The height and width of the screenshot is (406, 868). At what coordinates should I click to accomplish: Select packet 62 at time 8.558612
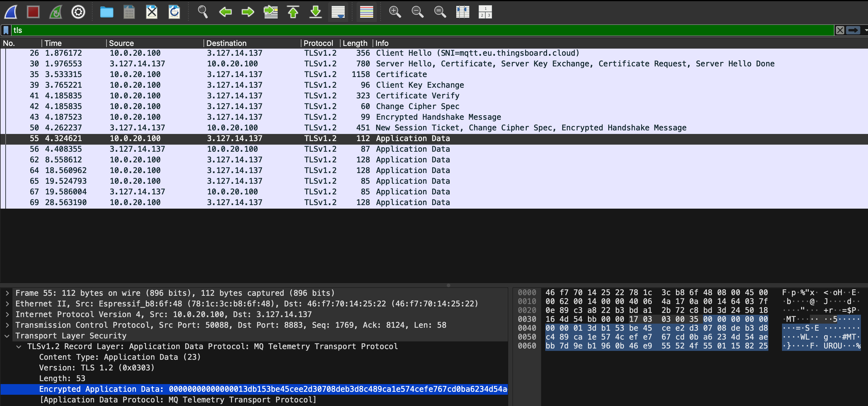[x=434, y=160]
